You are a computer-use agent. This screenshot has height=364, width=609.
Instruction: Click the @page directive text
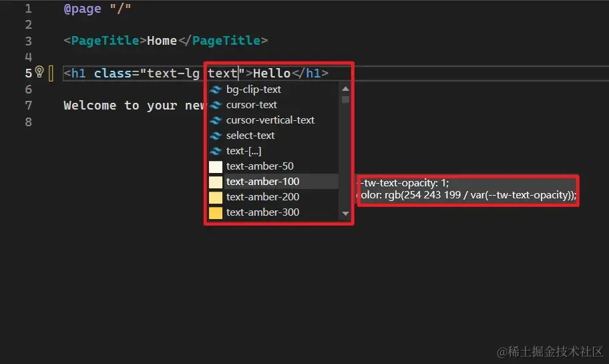tap(82, 9)
